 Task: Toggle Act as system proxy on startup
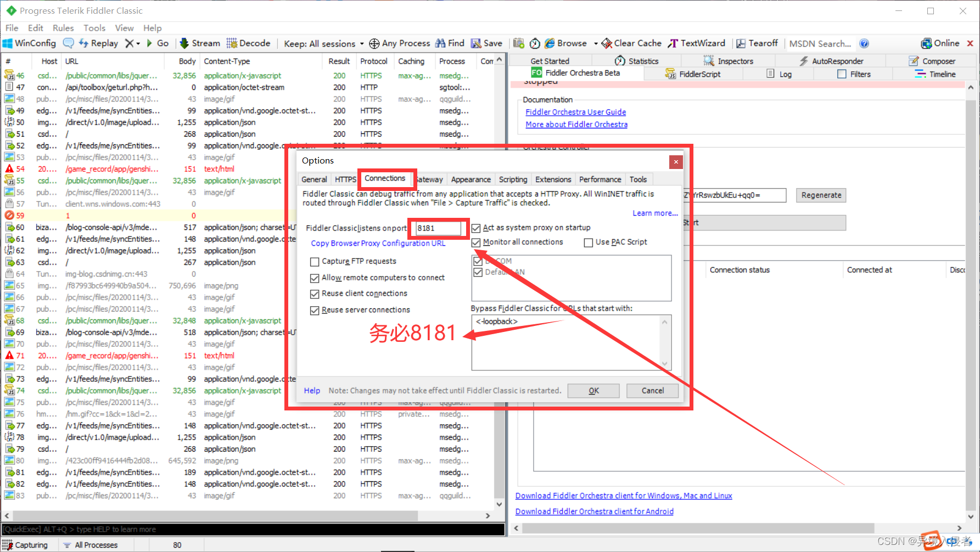coord(476,228)
